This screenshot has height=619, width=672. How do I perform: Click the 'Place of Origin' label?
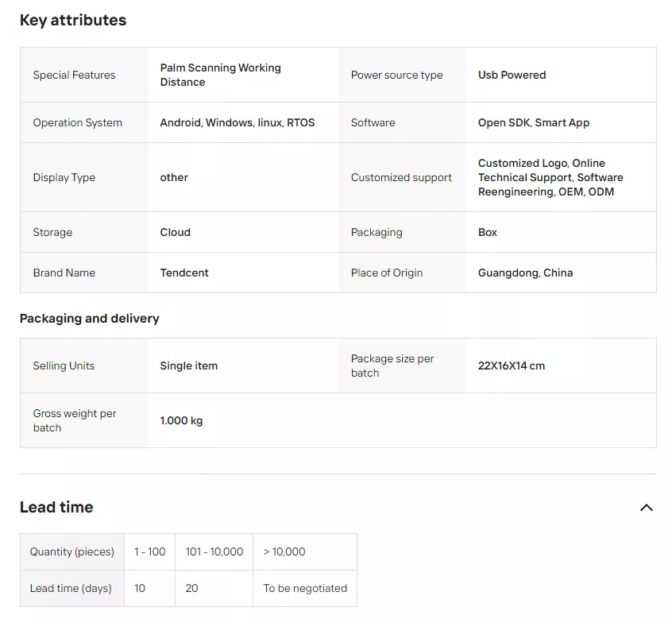coord(387,273)
